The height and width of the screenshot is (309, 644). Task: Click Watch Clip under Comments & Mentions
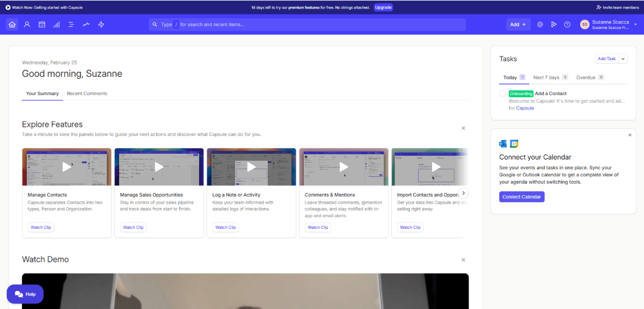[x=318, y=227]
